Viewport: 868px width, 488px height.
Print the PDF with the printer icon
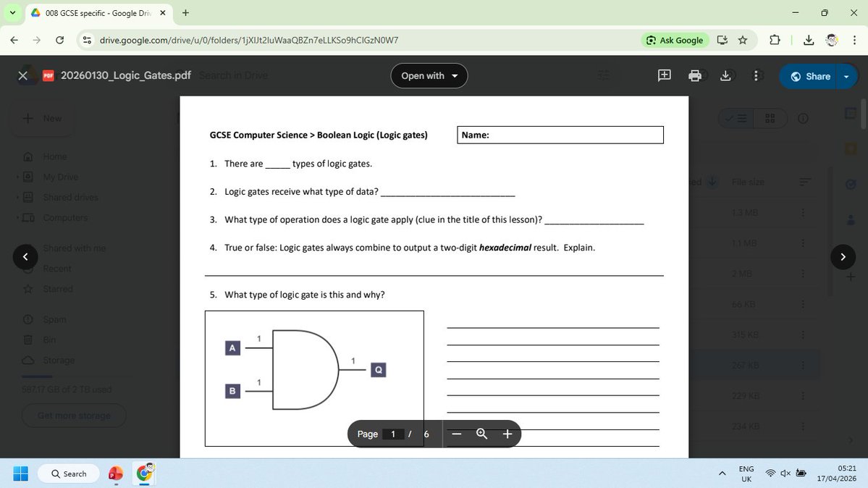pos(695,76)
